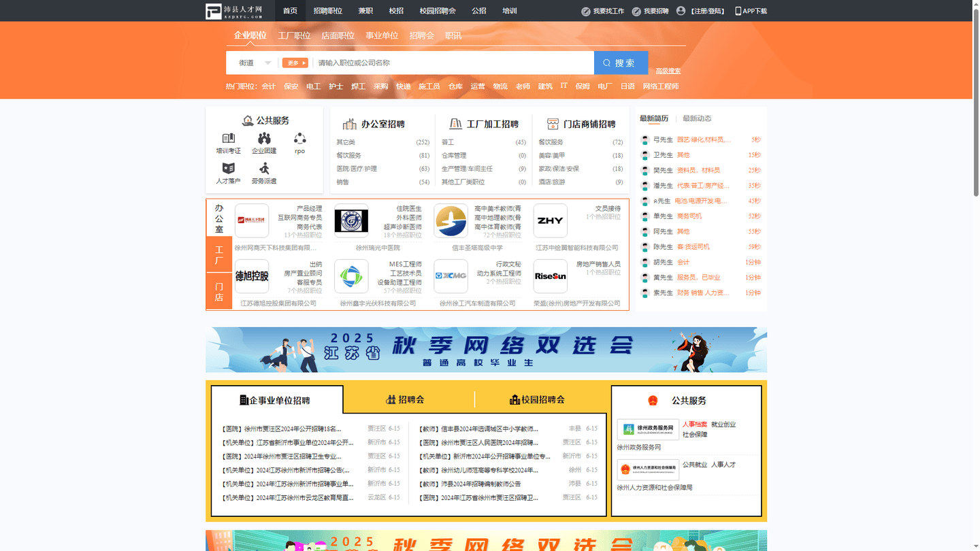Open 企业团建 service icon

tap(264, 139)
